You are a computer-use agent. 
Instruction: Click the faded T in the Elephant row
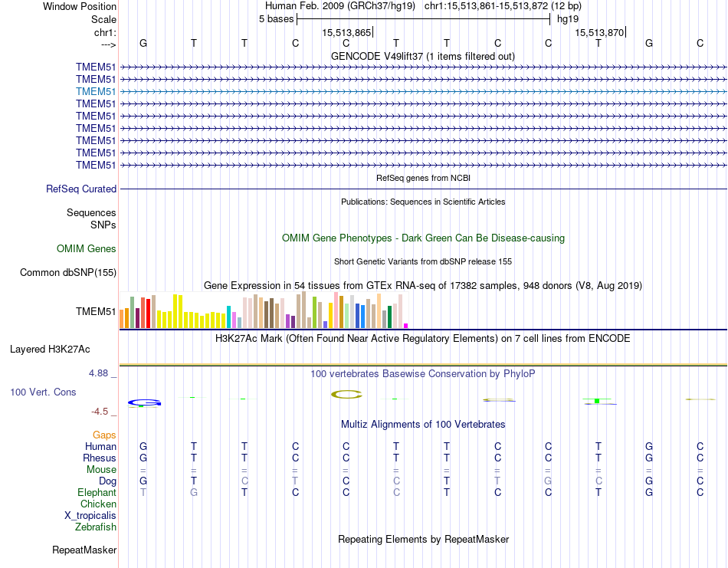[143, 492]
